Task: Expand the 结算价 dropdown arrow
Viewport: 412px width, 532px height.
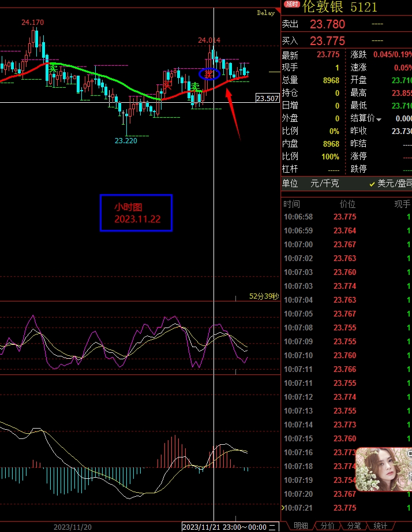Action: pyautogui.click(x=379, y=120)
